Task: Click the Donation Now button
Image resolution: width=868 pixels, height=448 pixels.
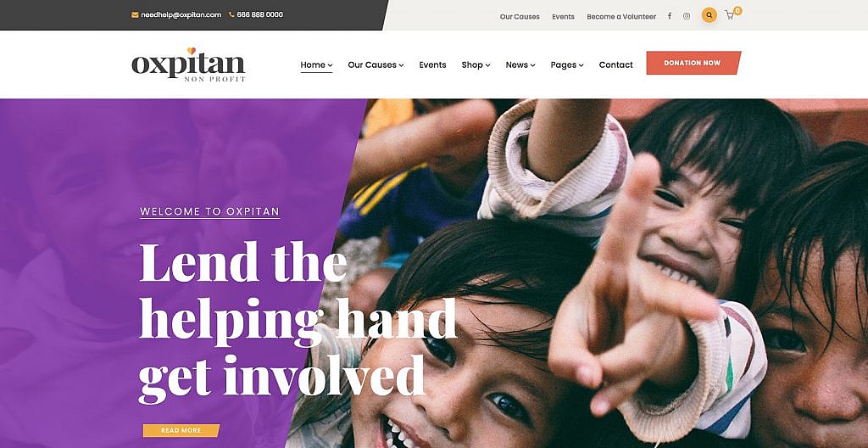Action: pyautogui.click(x=693, y=63)
